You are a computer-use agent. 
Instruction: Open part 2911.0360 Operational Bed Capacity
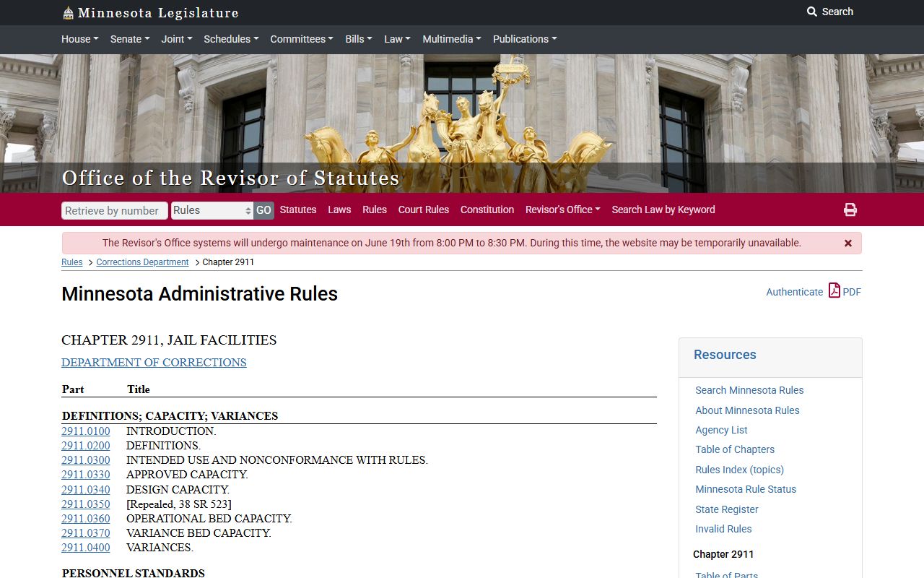pyautogui.click(x=86, y=519)
